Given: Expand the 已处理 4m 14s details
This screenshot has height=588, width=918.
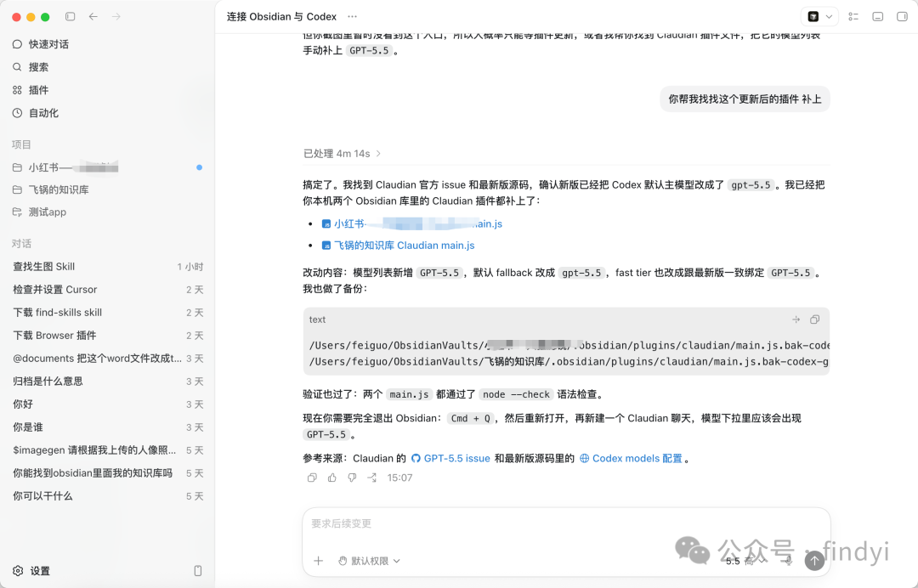Looking at the screenshot, I should [x=342, y=154].
